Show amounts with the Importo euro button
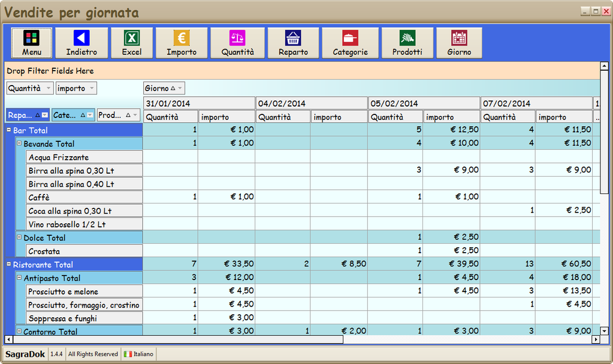Image resolution: width=613 pixels, height=364 pixels. coord(182,43)
